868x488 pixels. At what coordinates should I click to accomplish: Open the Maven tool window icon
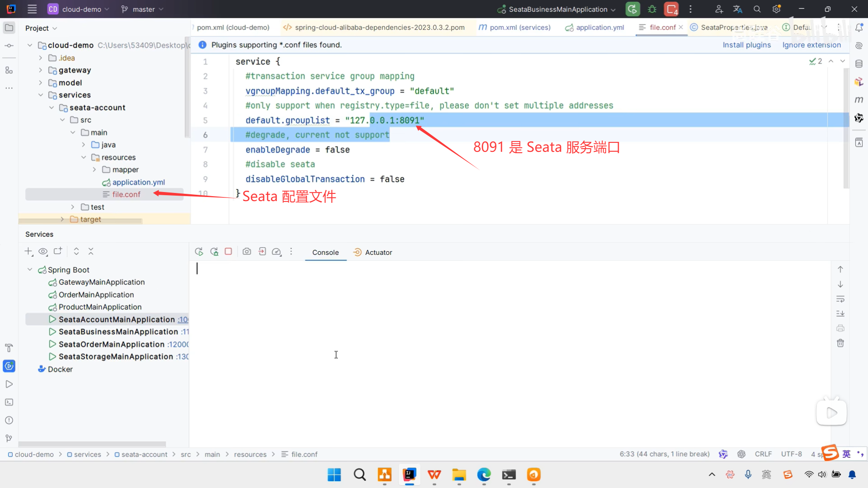point(859,100)
